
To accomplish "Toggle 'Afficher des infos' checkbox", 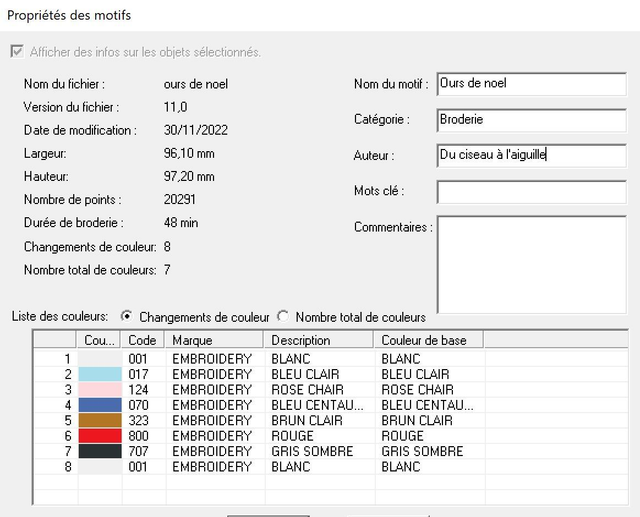I will [x=15, y=52].
